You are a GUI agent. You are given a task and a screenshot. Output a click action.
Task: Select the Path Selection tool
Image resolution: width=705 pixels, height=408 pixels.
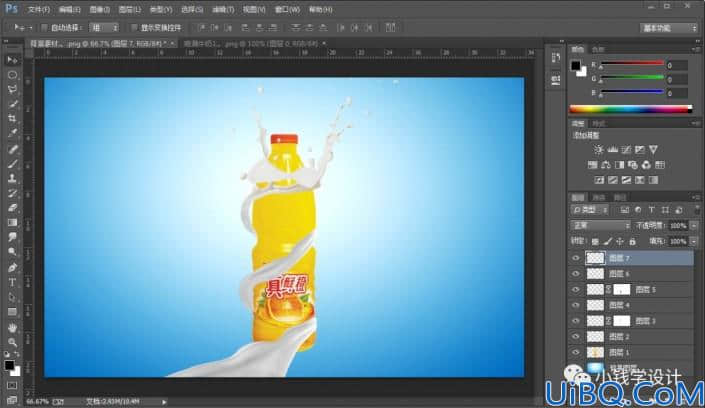(12, 297)
